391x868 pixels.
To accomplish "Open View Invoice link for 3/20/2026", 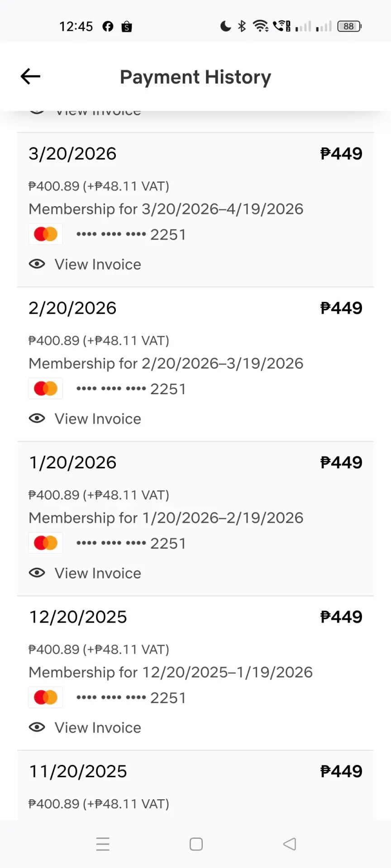I will click(98, 264).
